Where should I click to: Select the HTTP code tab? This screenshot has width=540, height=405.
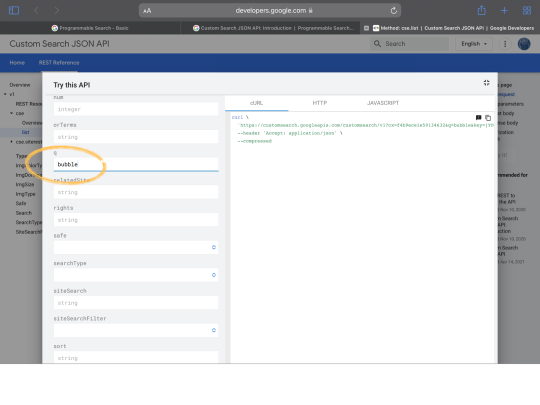(320, 103)
